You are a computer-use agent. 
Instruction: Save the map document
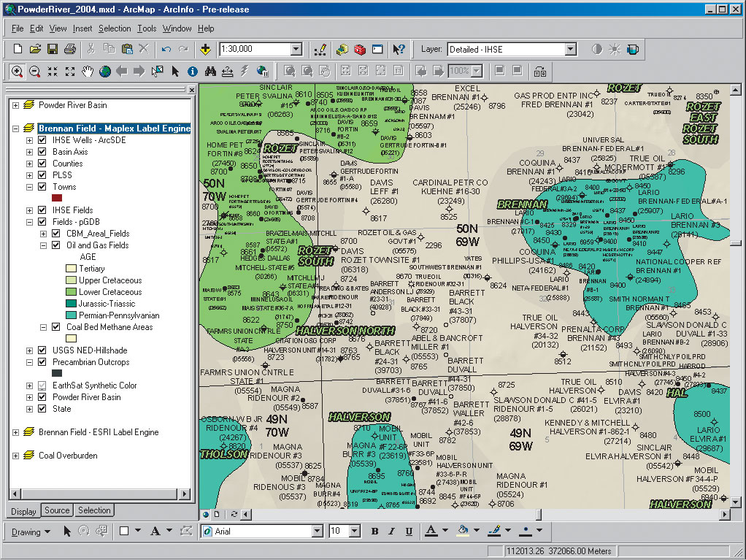pyautogui.click(x=53, y=50)
